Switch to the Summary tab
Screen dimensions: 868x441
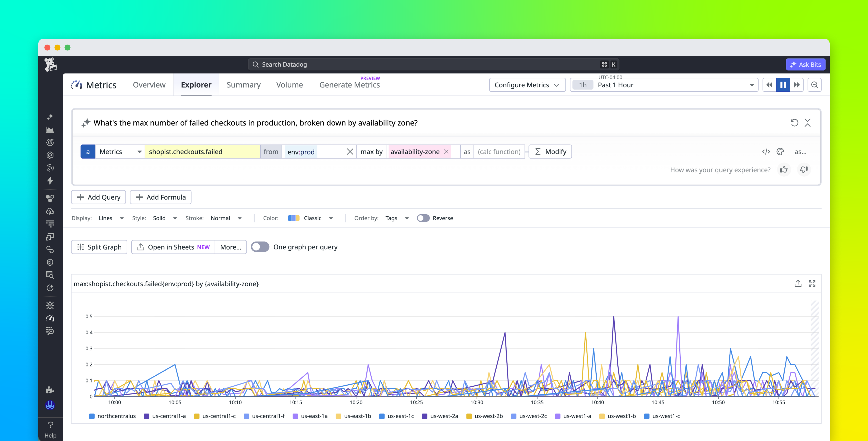(x=244, y=85)
